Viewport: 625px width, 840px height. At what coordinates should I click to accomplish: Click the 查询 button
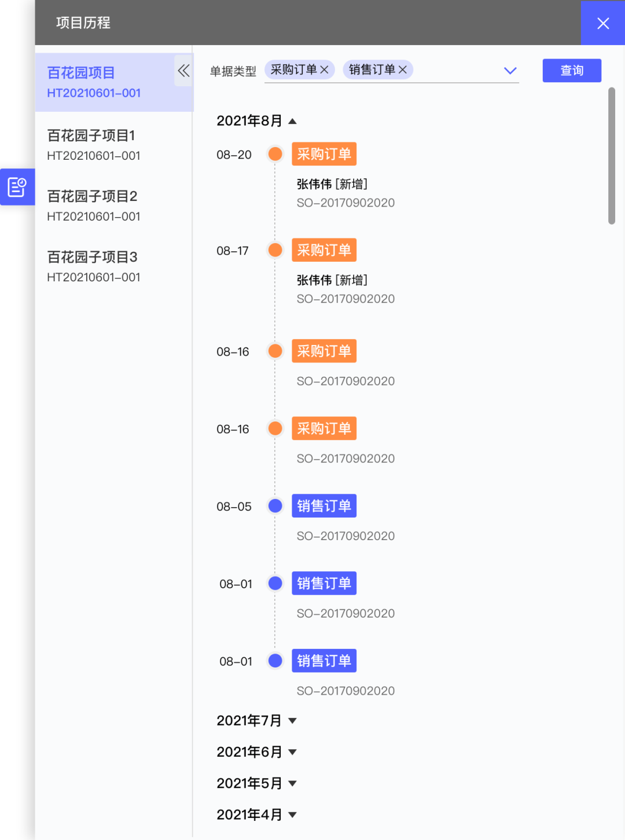click(572, 71)
